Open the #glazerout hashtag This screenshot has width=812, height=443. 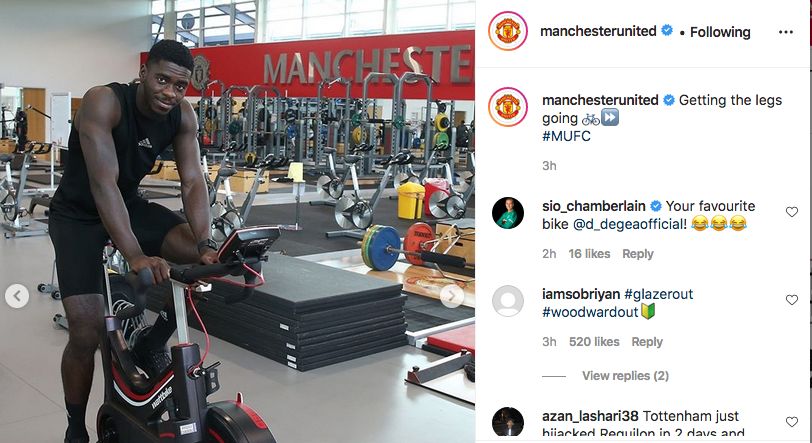tap(658, 294)
